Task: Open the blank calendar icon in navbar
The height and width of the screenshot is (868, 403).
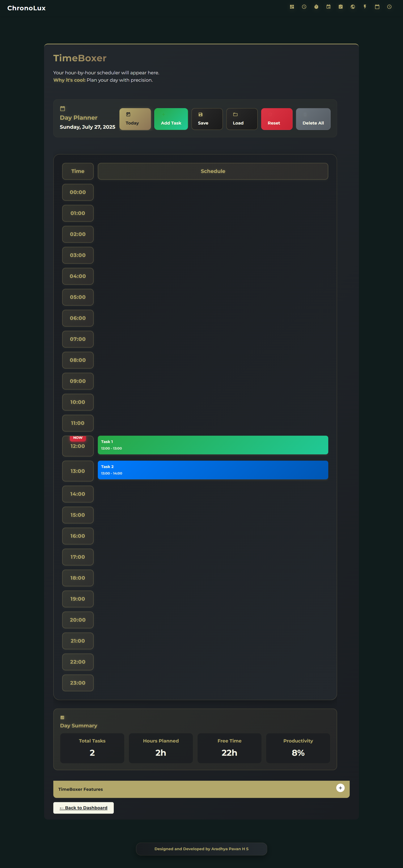Action: click(377, 7)
